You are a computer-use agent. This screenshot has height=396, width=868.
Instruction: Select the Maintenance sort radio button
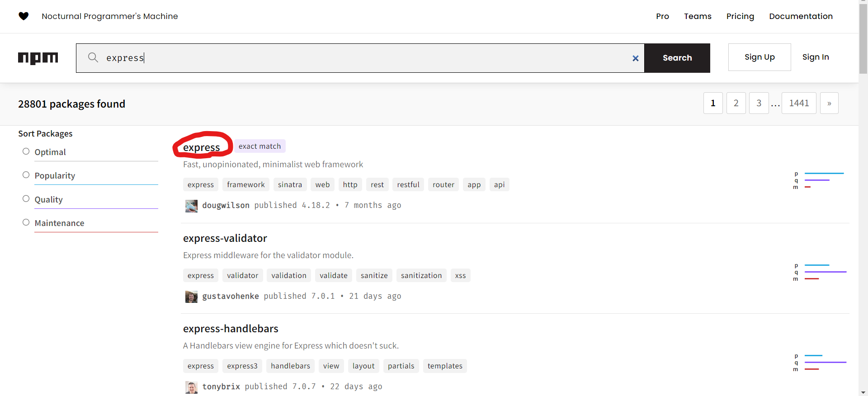(26, 222)
